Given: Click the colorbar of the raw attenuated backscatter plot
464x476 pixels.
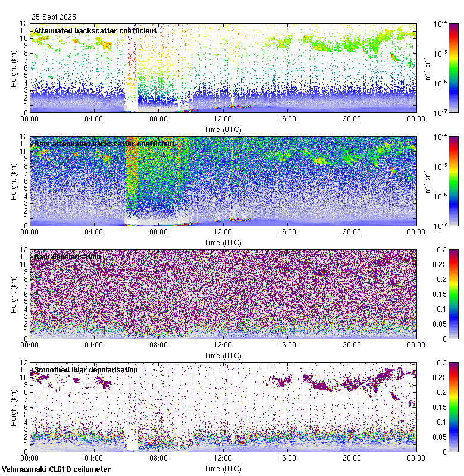Looking at the screenshot, I should pos(453,181).
